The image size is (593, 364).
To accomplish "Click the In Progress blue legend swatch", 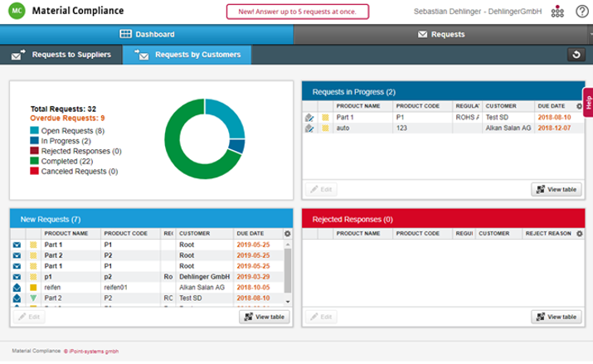I will (x=34, y=141).
